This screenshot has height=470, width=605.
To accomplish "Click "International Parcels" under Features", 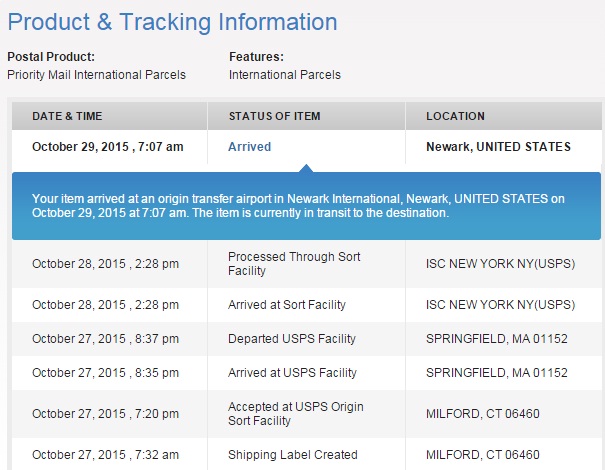I will 285,75.
